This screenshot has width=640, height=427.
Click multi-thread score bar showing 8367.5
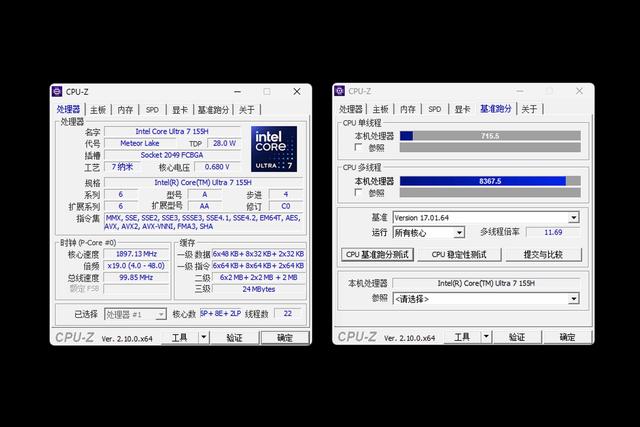(x=490, y=181)
